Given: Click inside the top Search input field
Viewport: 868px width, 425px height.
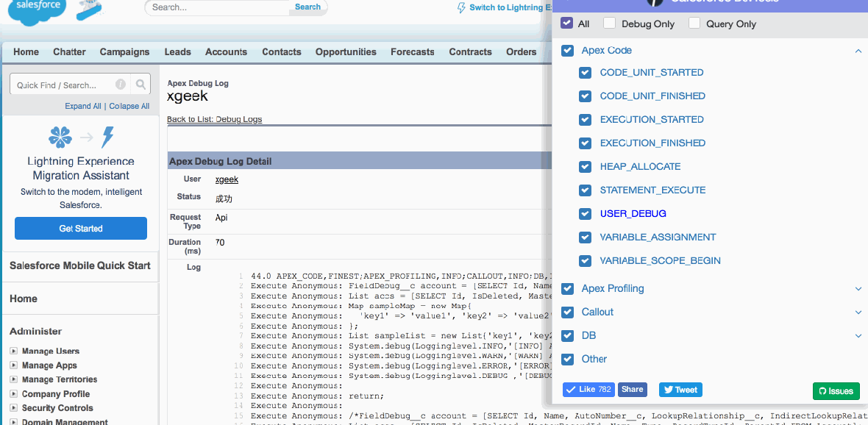Looking at the screenshot, I should pos(213,7).
